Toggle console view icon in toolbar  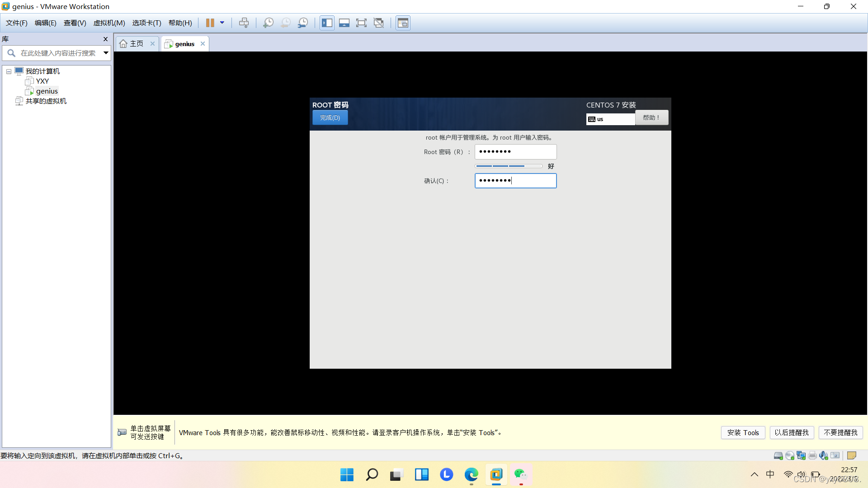coord(403,23)
